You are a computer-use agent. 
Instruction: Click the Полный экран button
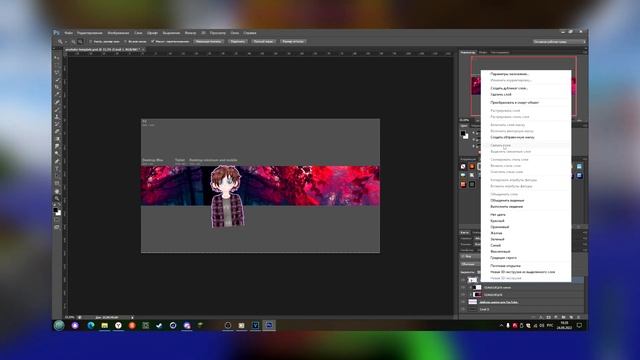tap(264, 42)
